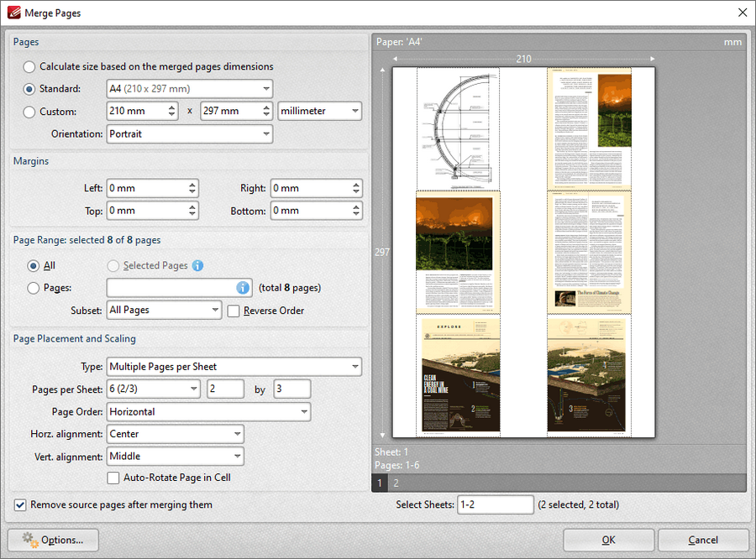Open the Orientation Portrait dropdown

click(190, 134)
